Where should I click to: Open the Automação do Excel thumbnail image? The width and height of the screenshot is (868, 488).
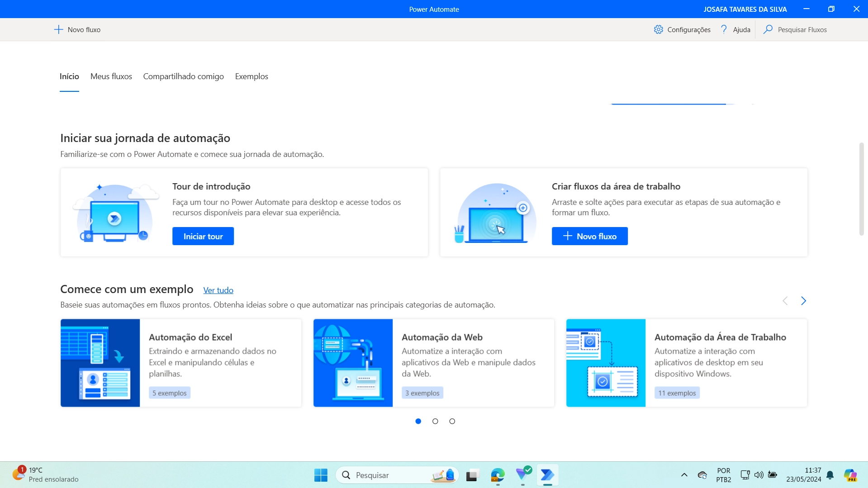(x=100, y=363)
